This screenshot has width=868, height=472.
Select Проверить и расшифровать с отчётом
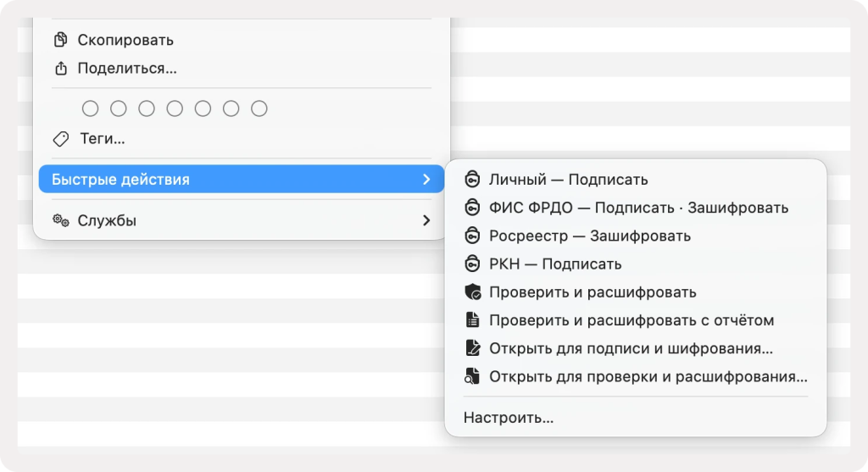click(636, 319)
